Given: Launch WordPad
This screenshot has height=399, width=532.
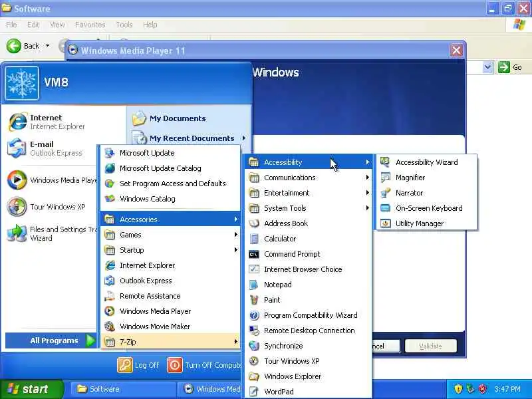Looking at the screenshot, I should click(309, 391).
